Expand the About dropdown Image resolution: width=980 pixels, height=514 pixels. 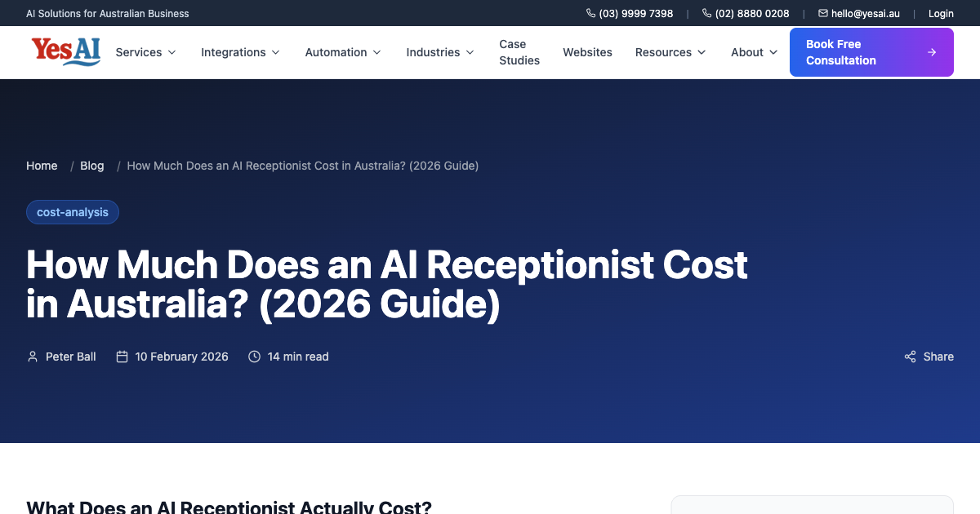point(773,52)
